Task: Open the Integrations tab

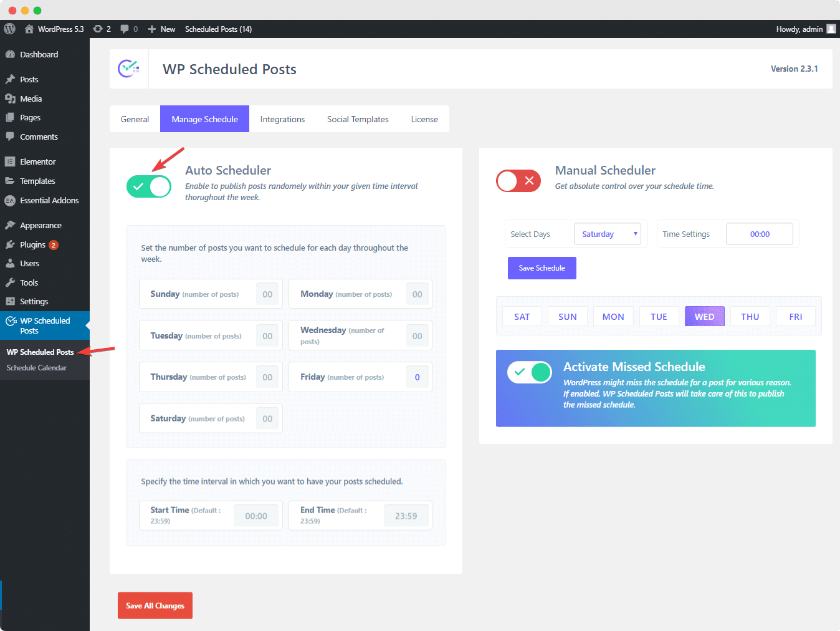Action: tap(282, 119)
